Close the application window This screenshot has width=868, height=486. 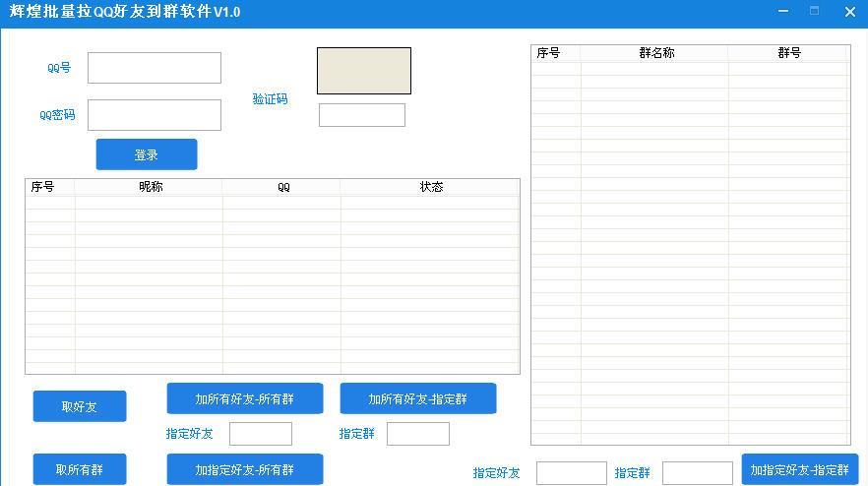(849, 11)
